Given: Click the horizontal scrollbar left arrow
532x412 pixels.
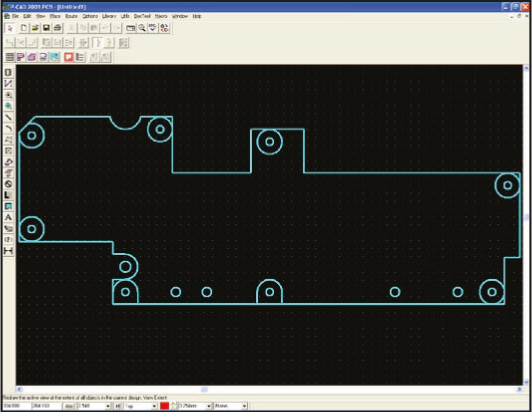Looking at the screenshot, I should click(x=19, y=390).
